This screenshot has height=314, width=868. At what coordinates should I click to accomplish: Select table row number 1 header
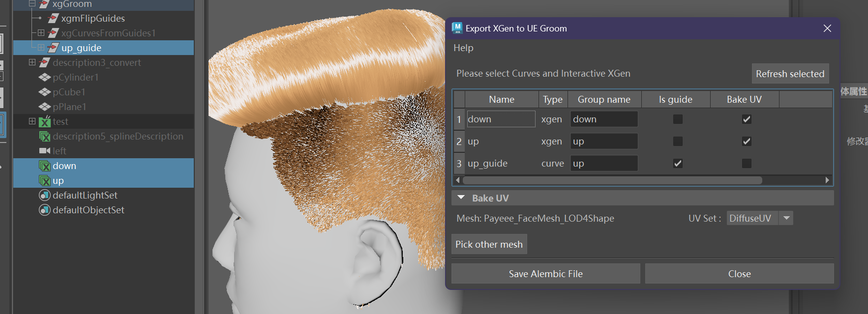tap(459, 119)
